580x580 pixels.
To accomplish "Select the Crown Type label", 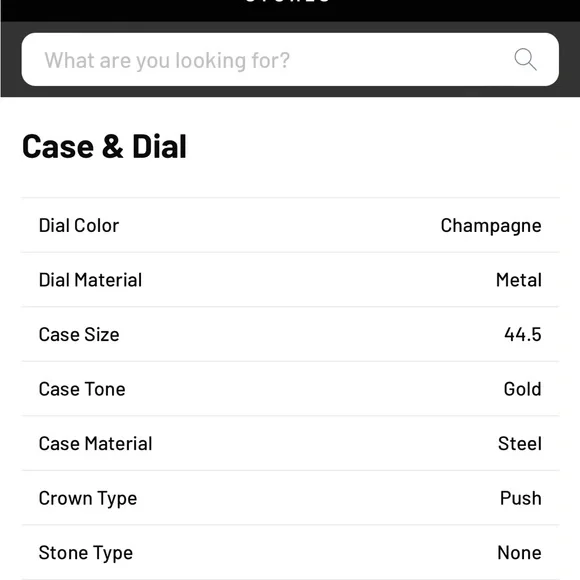I will (88, 499).
